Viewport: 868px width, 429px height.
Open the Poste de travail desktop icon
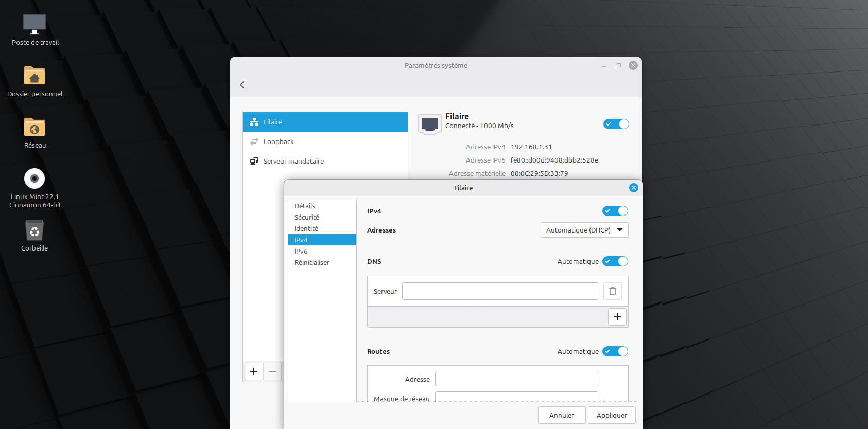(34, 25)
